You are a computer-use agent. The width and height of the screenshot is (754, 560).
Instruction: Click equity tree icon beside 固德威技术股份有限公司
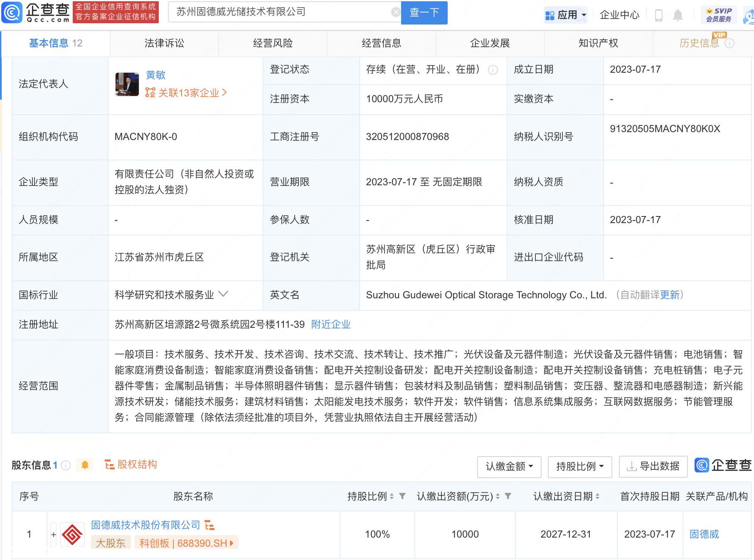pyautogui.click(x=209, y=526)
